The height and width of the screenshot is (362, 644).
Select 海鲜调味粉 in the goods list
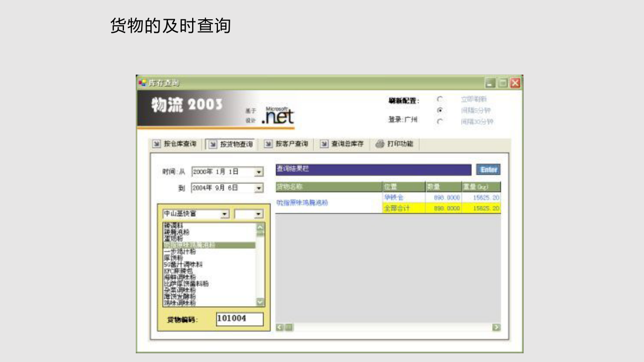coord(209,277)
